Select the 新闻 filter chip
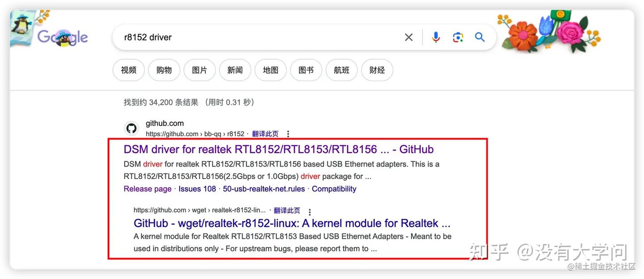644x279 pixels. coord(235,70)
